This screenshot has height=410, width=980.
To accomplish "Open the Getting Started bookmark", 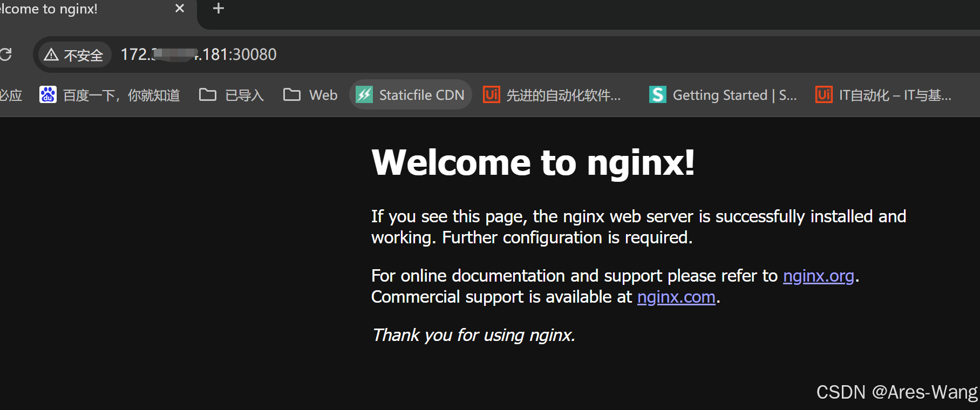I will (x=723, y=95).
